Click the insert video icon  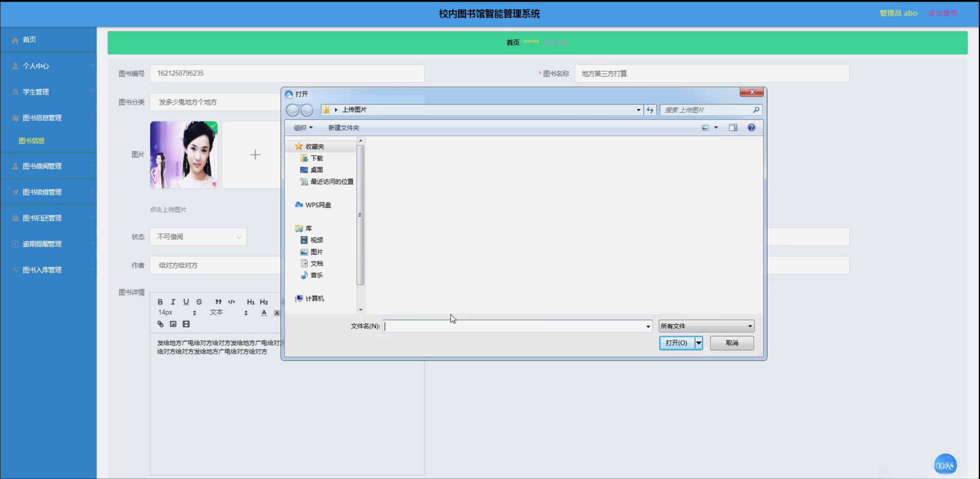186,324
